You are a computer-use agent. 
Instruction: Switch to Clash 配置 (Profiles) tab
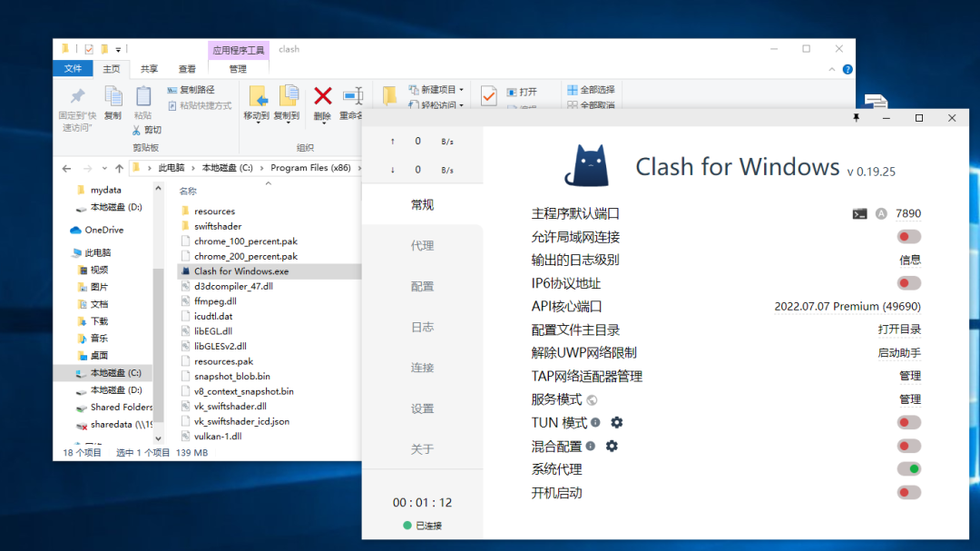[x=423, y=287]
